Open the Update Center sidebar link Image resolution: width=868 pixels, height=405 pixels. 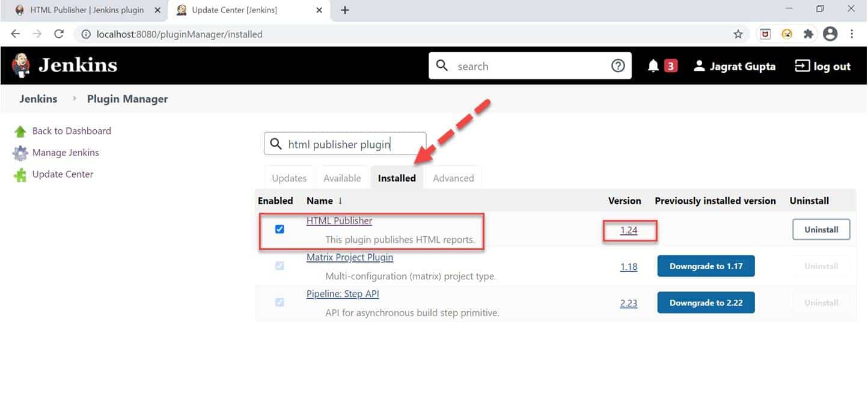[63, 174]
